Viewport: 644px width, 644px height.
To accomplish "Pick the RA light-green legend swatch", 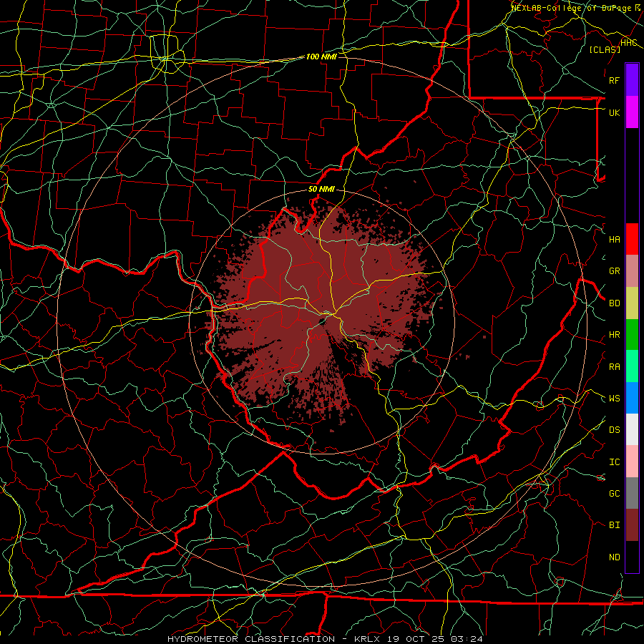I will [632, 366].
